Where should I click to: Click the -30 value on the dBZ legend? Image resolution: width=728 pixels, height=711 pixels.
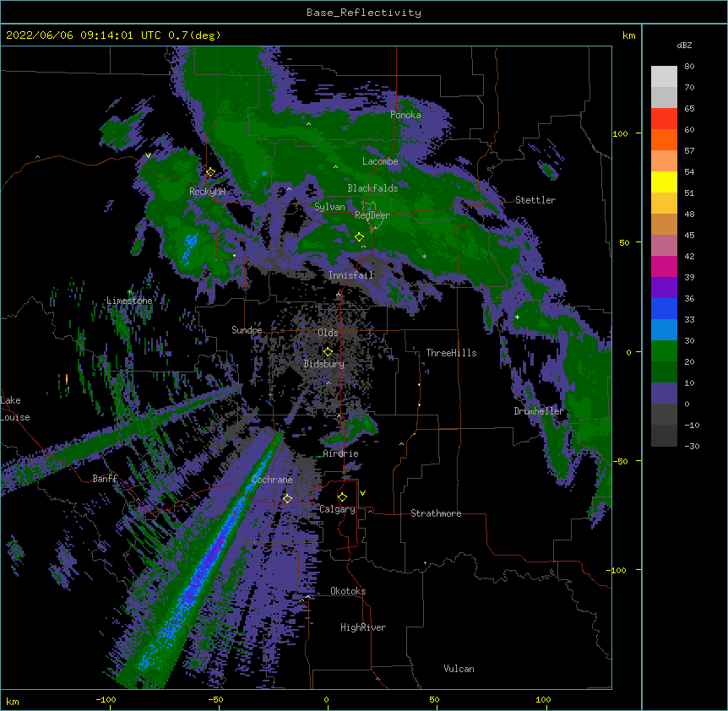click(x=692, y=446)
